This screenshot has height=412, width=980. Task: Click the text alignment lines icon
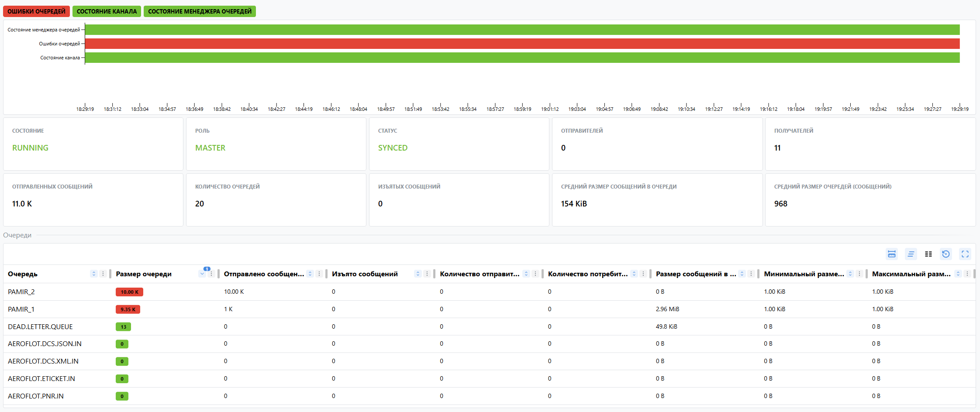911,254
